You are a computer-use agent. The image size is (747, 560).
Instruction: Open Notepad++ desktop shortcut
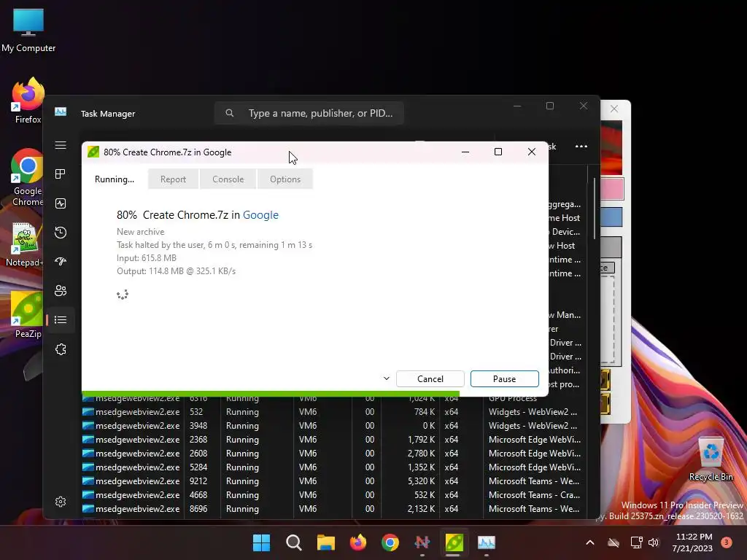[x=26, y=244]
